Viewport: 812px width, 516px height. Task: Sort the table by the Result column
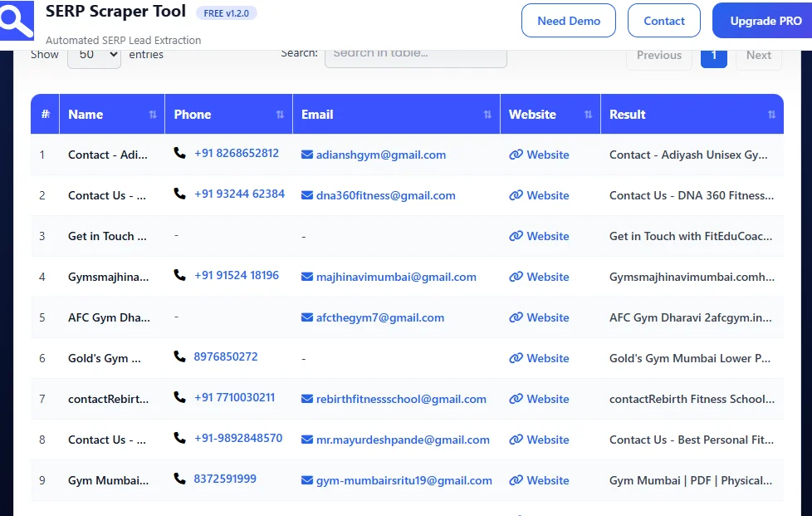tap(772, 114)
